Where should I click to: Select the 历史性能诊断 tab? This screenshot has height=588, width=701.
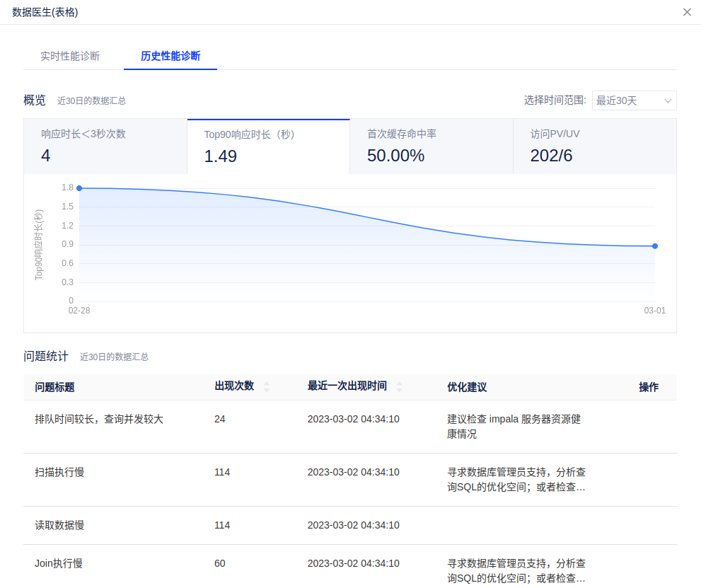(170, 57)
